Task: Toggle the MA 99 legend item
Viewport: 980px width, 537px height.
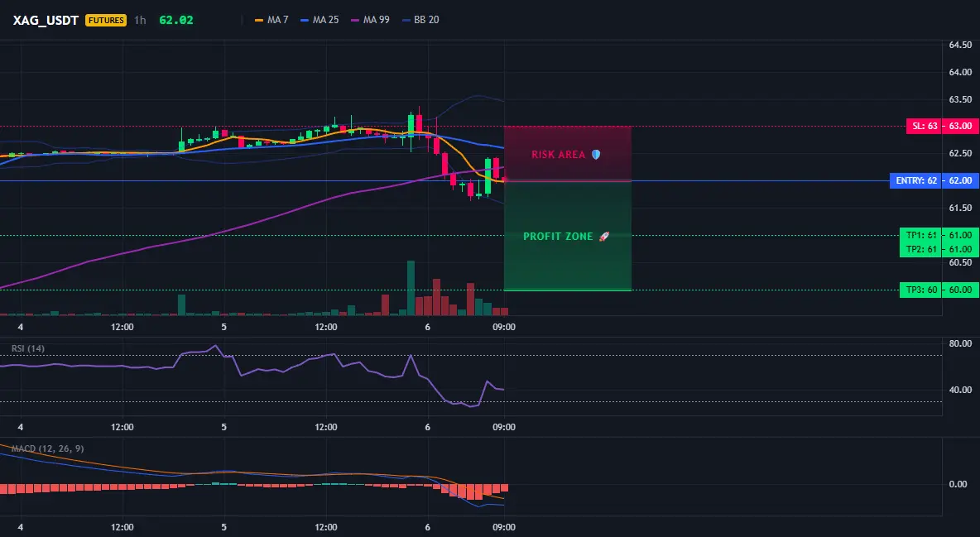Action: 370,20
